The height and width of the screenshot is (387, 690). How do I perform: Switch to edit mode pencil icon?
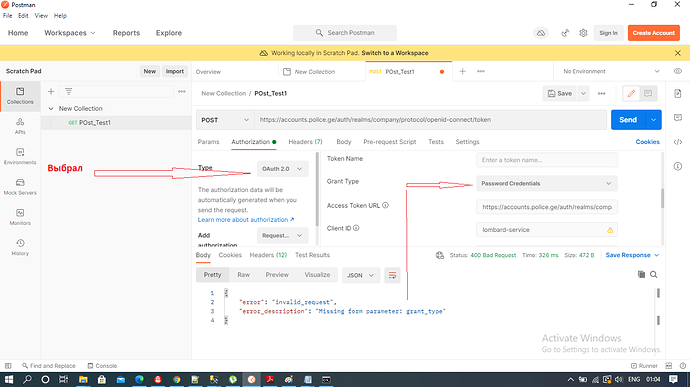pos(631,93)
